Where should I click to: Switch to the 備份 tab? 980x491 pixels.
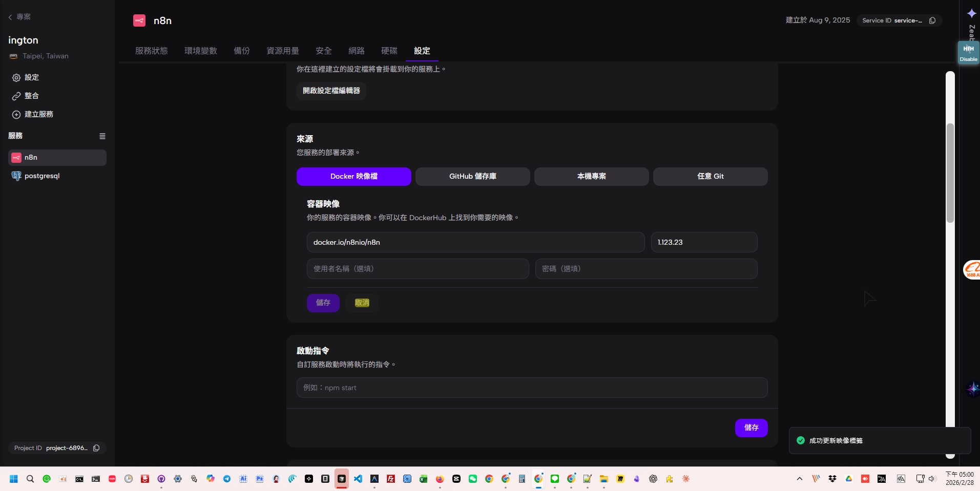(x=242, y=51)
